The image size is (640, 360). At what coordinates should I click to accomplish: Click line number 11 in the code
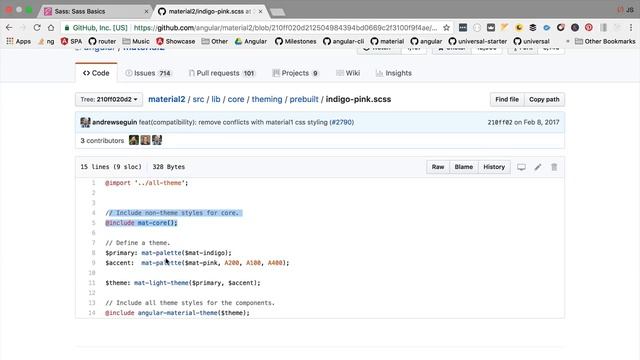click(92, 283)
